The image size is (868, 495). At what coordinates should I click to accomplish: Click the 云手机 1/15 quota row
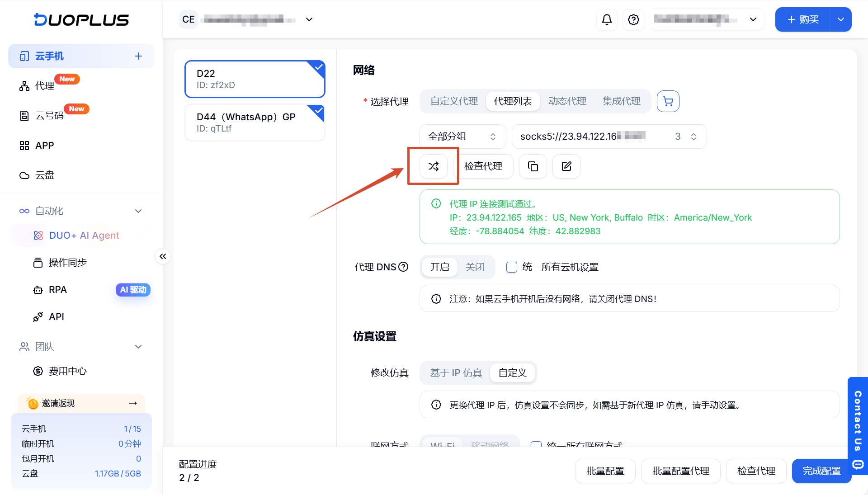81,429
